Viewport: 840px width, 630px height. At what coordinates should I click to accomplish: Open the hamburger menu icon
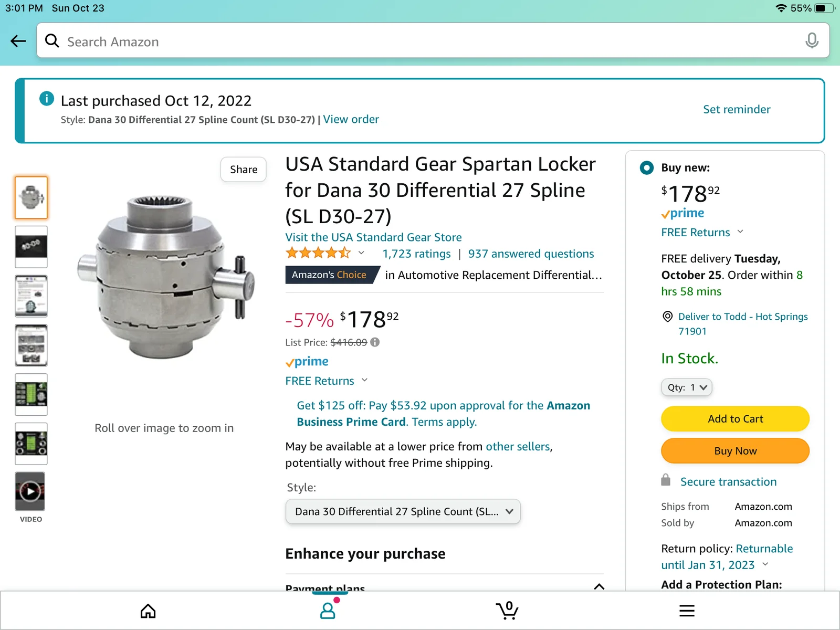pyautogui.click(x=687, y=611)
